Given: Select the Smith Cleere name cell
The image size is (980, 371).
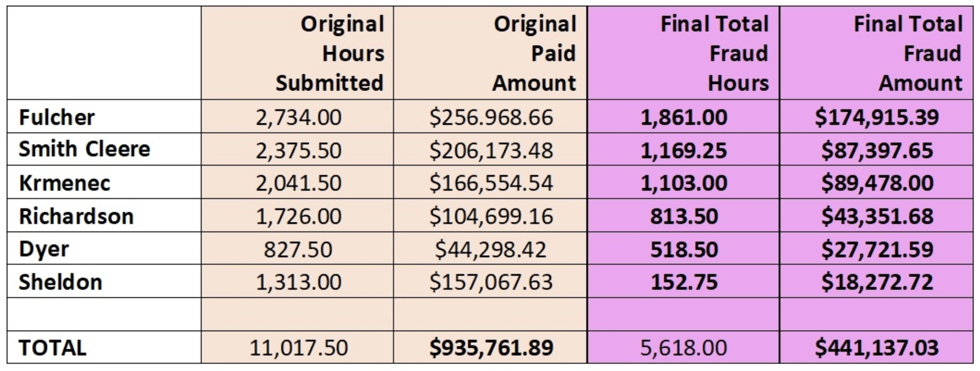Looking at the screenshot, I should (104, 149).
